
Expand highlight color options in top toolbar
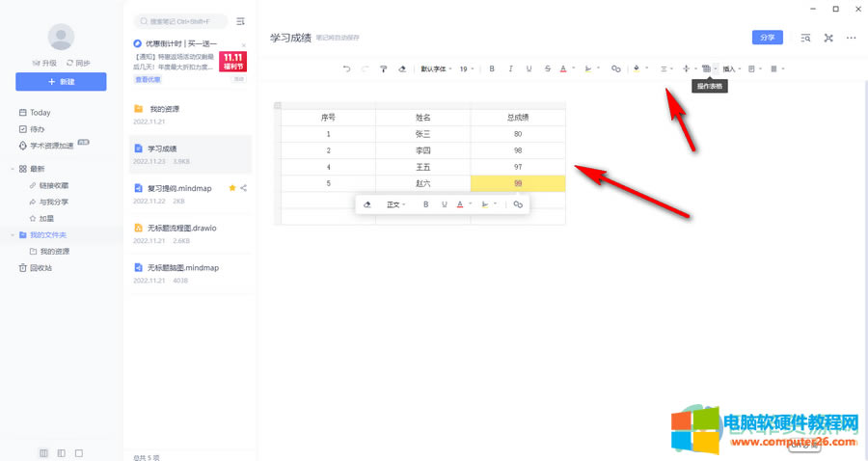click(x=598, y=68)
